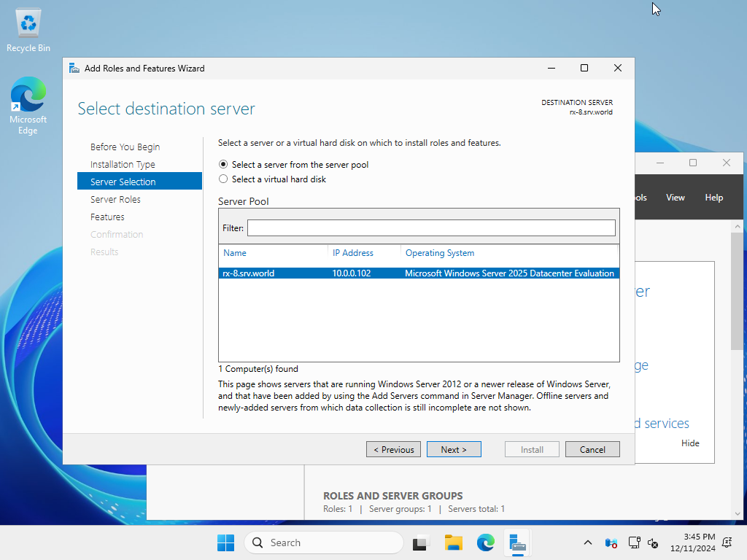
Task: Click the ROLES AND SERVER GROUPS heading
Action: pos(393,496)
